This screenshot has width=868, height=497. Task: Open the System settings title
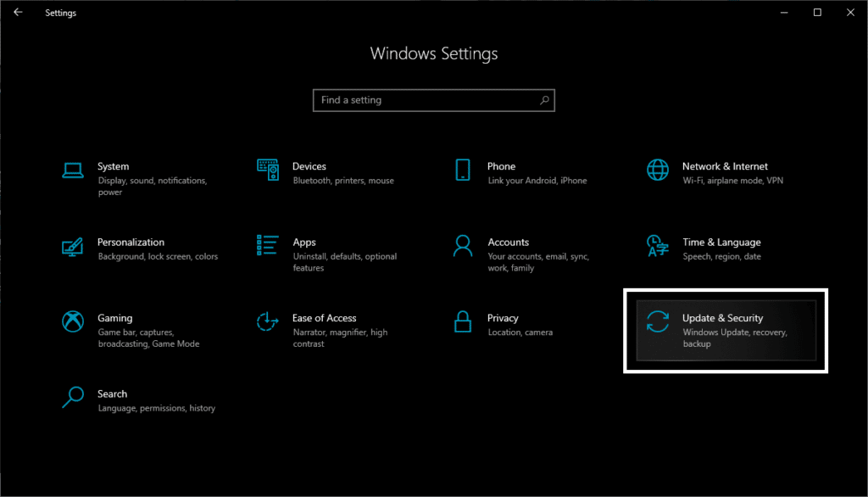pyautogui.click(x=113, y=166)
